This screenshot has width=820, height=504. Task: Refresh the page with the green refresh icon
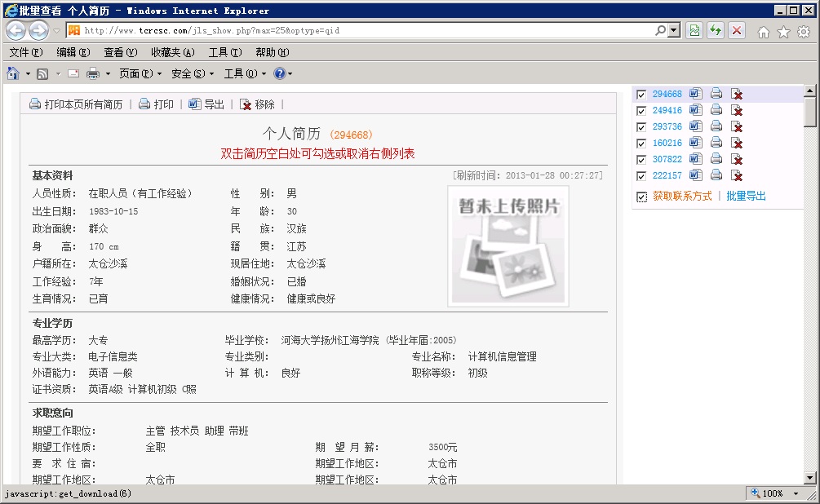(713, 30)
